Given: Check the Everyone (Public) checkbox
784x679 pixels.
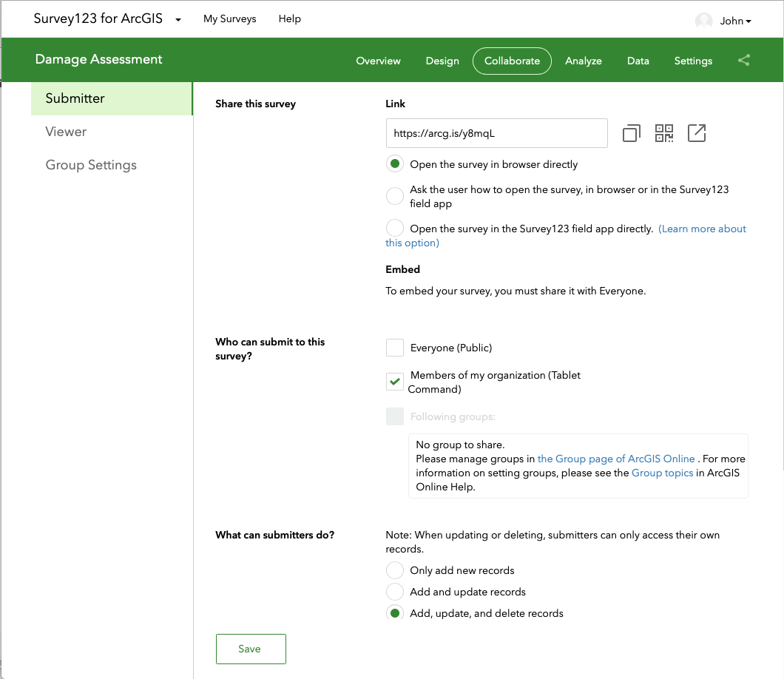Looking at the screenshot, I should tap(395, 348).
